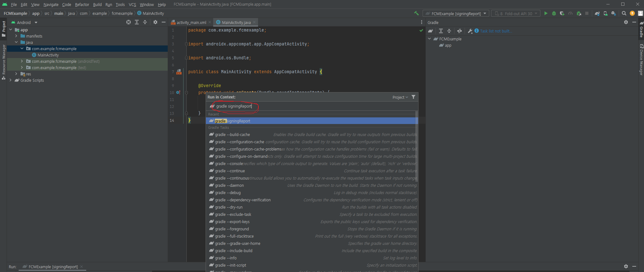This screenshot has width=644, height=272.
Task: Click the Task list not built link
Action: pyautogui.click(x=496, y=31)
